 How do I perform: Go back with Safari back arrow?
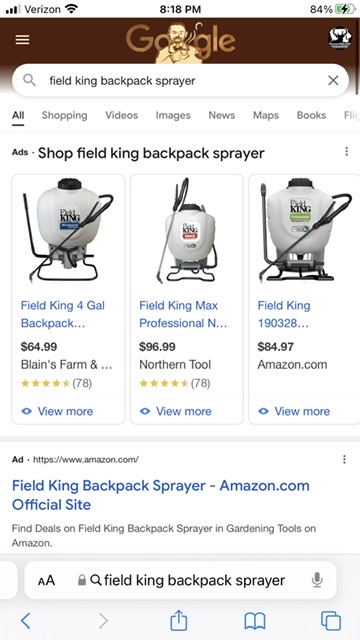pos(25,621)
